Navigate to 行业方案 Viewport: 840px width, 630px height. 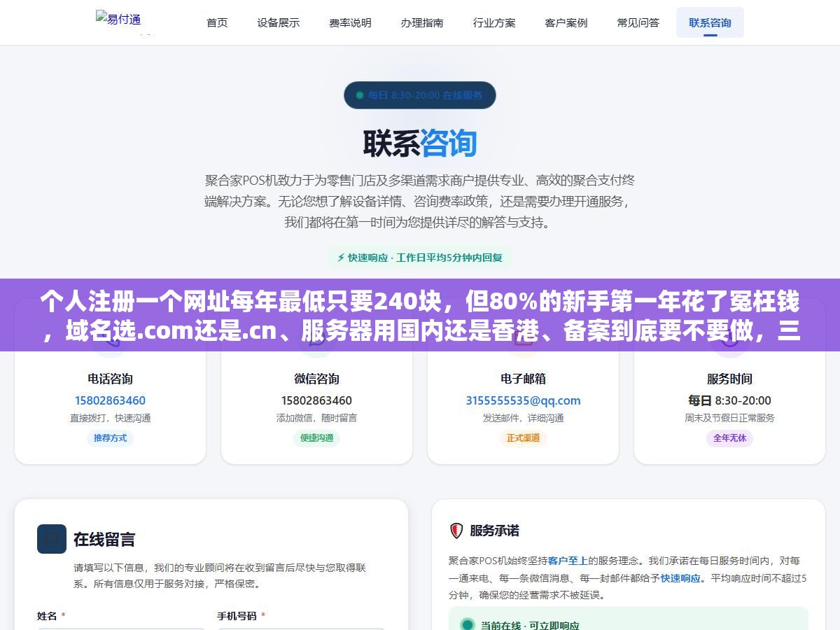tap(494, 22)
